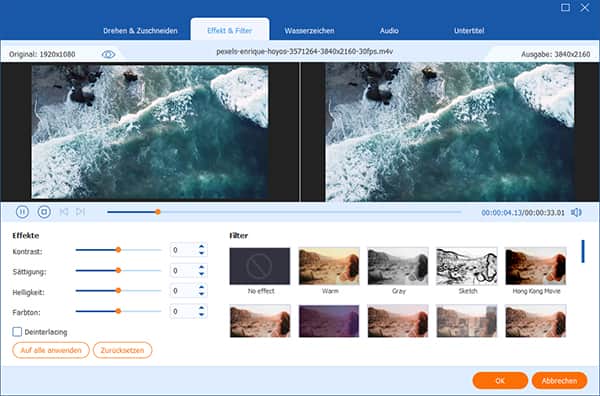Viewport: 600px width, 396px height.
Task: Click the Kontrast value input field
Action: click(x=184, y=250)
